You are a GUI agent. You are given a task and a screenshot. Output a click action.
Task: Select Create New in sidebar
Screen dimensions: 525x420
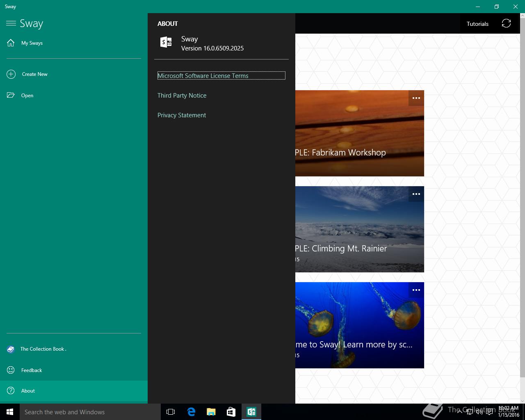coord(74,74)
